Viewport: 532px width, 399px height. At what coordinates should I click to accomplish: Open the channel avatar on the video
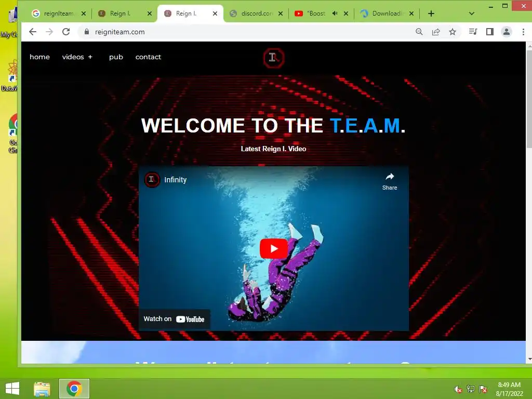(x=152, y=179)
